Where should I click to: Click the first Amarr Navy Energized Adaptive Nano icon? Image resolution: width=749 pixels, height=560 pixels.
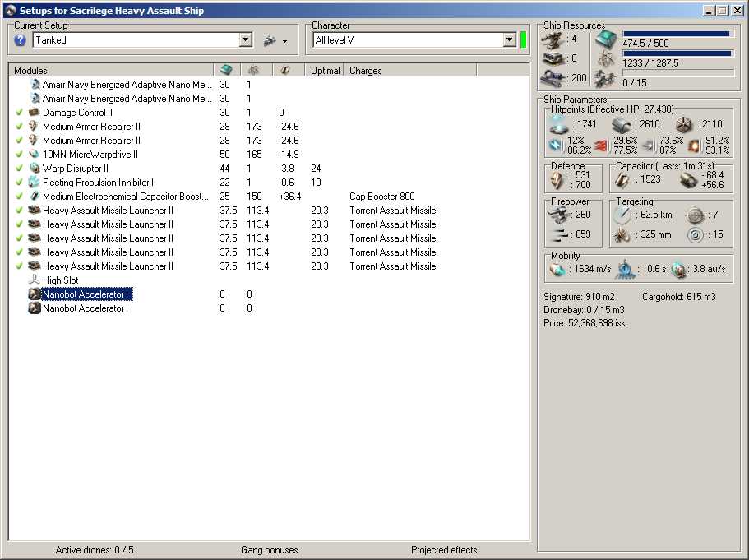[x=35, y=84]
